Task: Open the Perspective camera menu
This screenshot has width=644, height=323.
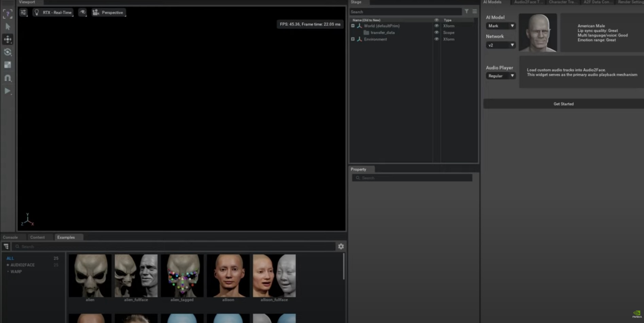Action: coord(108,13)
